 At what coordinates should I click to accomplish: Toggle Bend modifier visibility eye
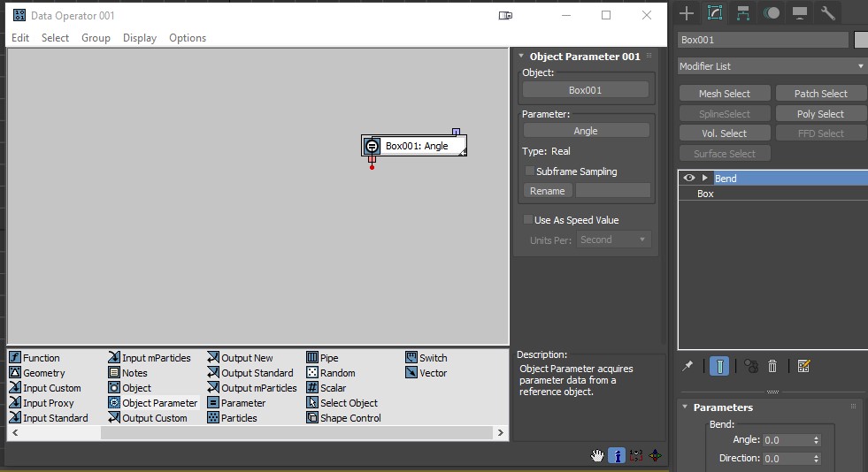pyautogui.click(x=689, y=179)
